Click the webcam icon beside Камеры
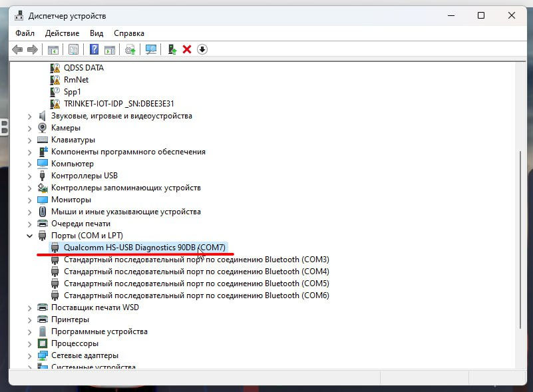The height and width of the screenshot is (392, 533). pyautogui.click(x=42, y=128)
